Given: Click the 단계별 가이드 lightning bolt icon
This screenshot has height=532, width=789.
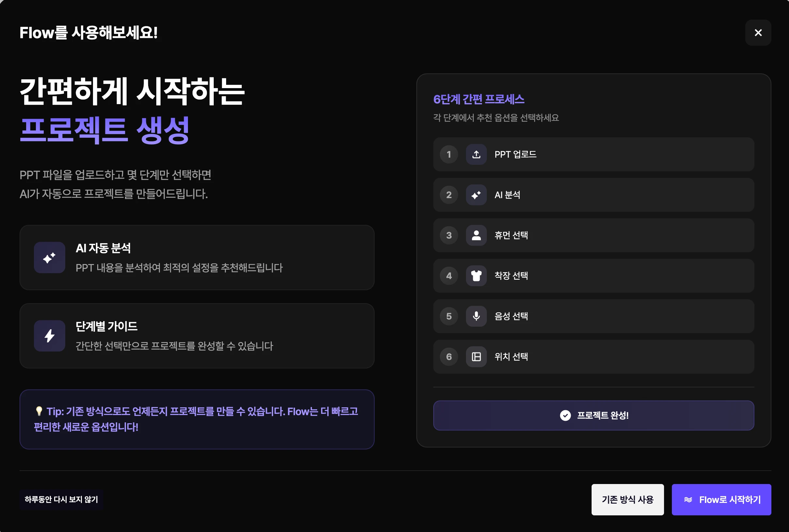Looking at the screenshot, I should pos(50,336).
